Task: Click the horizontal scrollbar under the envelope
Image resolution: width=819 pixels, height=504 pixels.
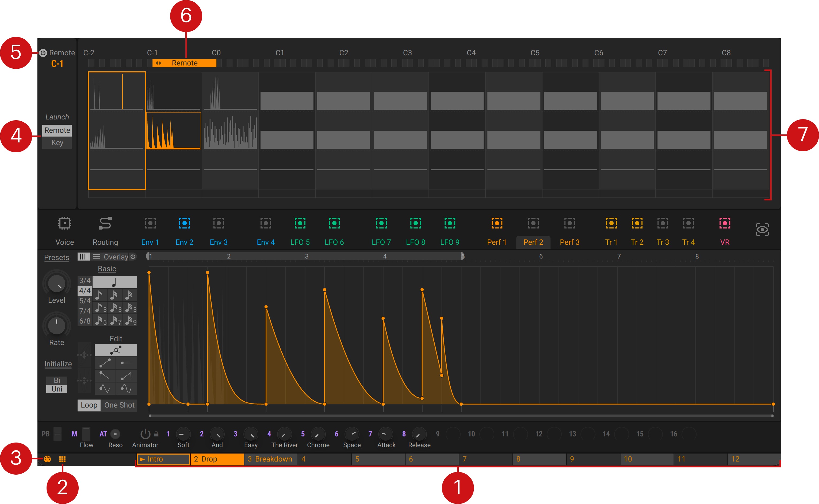Action: [461, 416]
